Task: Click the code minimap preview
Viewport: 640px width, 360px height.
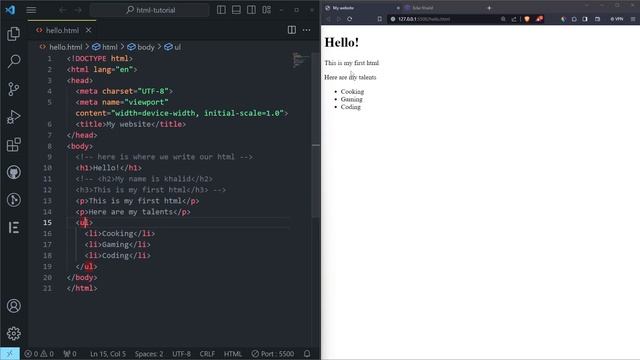Action: [301, 60]
